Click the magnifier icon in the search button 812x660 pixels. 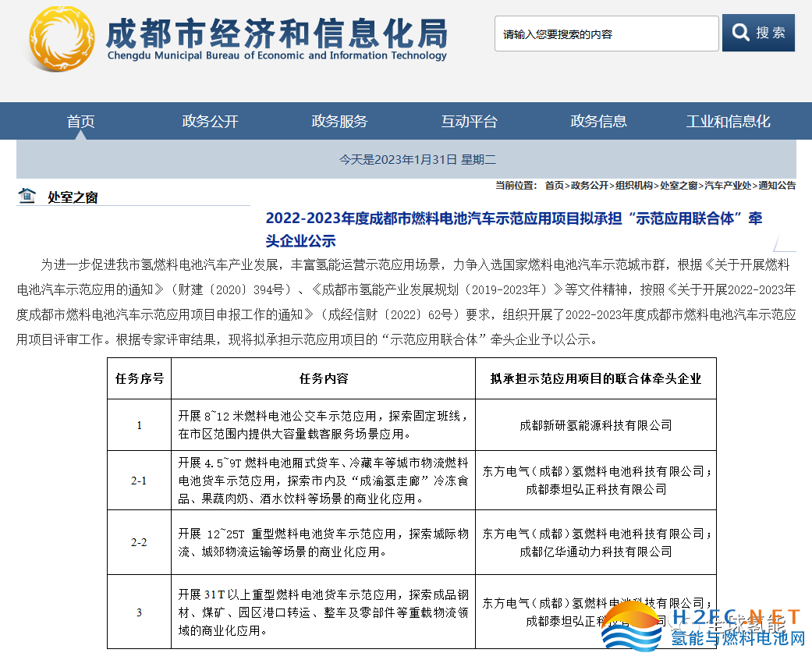tap(740, 33)
